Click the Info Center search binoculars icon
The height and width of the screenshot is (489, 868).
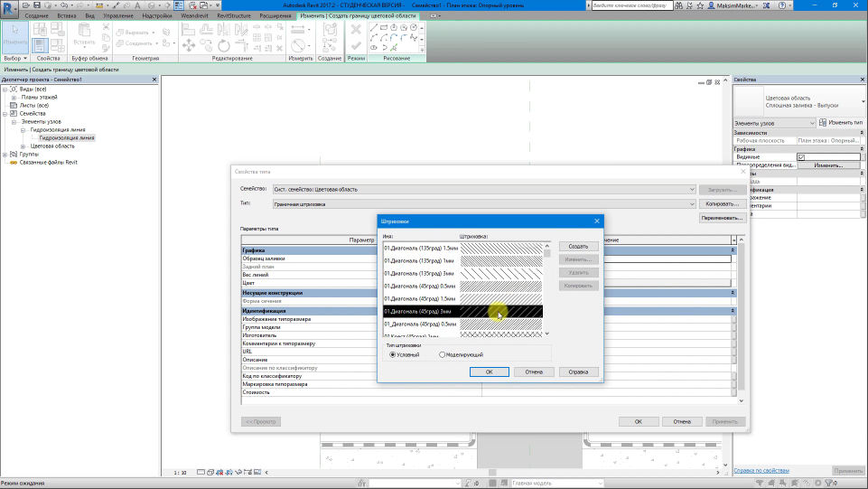coord(678,5)
